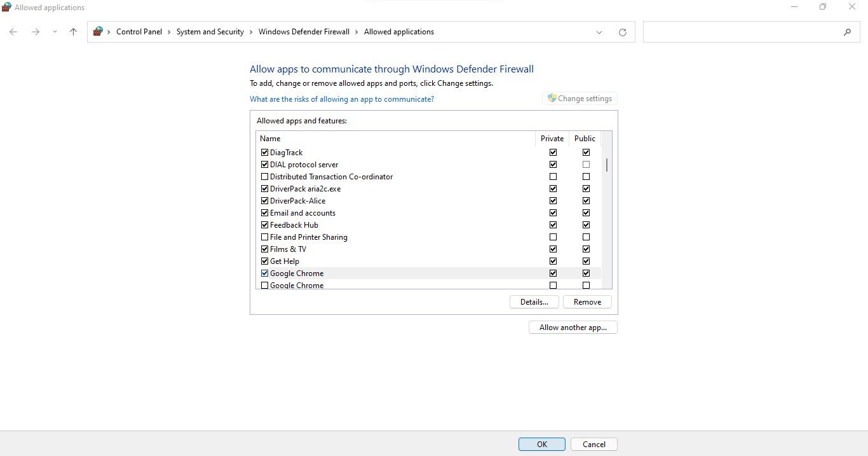The image size is (868, 456).
Task: Confirm changes with the OK button
Action: (x=541, y=444)
